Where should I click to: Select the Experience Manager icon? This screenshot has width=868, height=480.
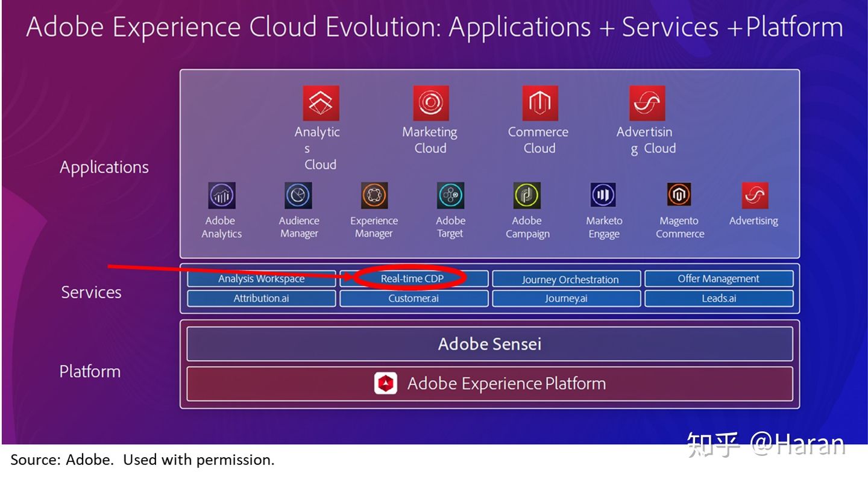(374, 196)
